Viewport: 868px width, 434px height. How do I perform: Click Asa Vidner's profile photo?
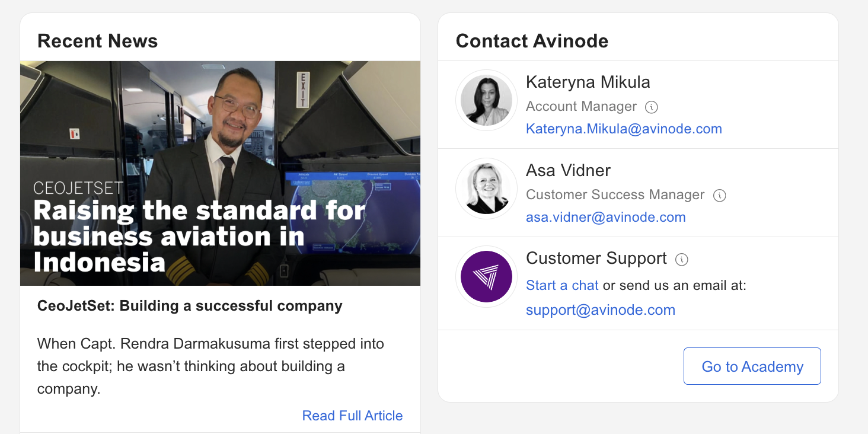(486, 189)
